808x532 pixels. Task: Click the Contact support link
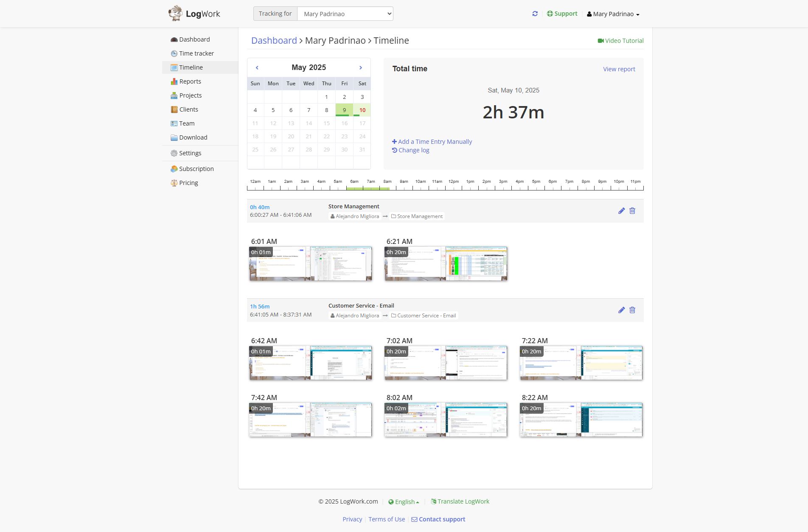coord(438,519)
